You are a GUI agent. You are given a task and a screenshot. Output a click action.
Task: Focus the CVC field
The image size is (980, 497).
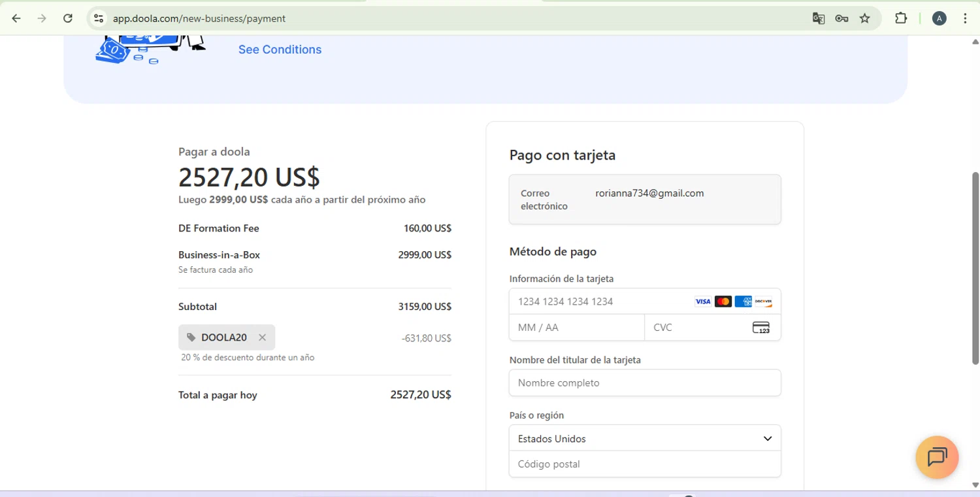713,328
